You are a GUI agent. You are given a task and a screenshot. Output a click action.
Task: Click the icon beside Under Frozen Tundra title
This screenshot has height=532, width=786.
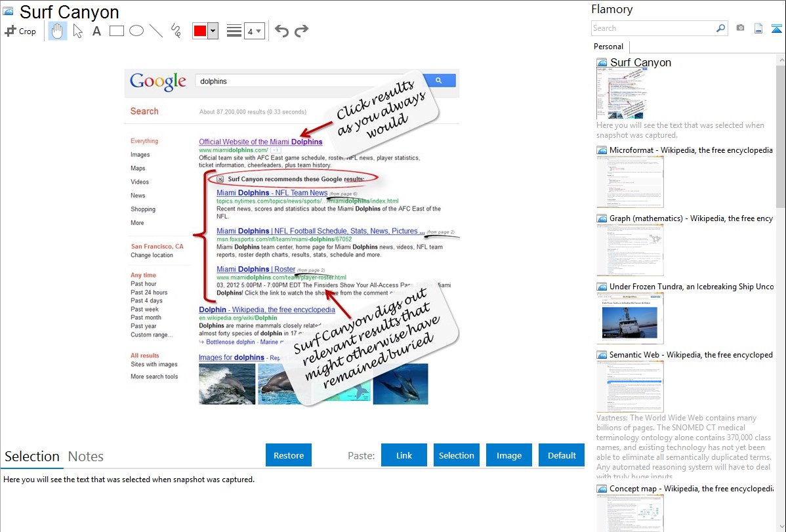[602, 286]
